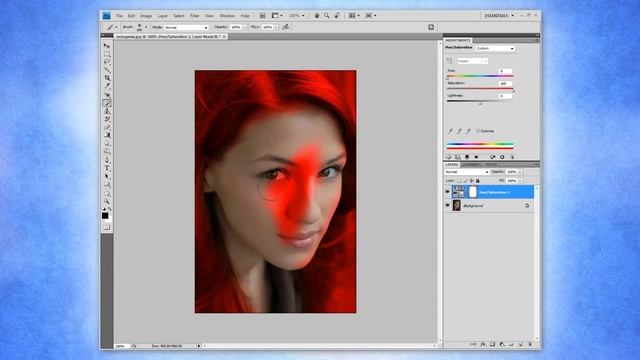Image resolution: width=640 pixels, height=360 pixels.
Task: Create a new adjustment layer from Layers panel
Action: (502, 344)
